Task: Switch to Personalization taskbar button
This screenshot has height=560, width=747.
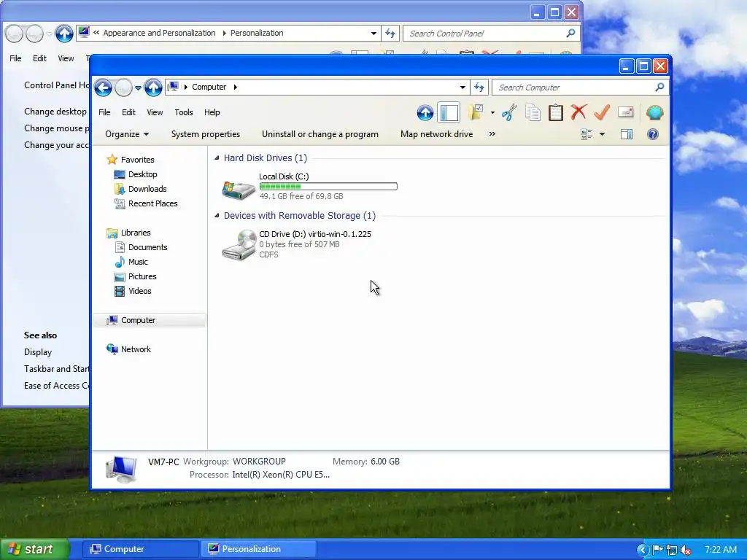Action: [x=258, y=549]
